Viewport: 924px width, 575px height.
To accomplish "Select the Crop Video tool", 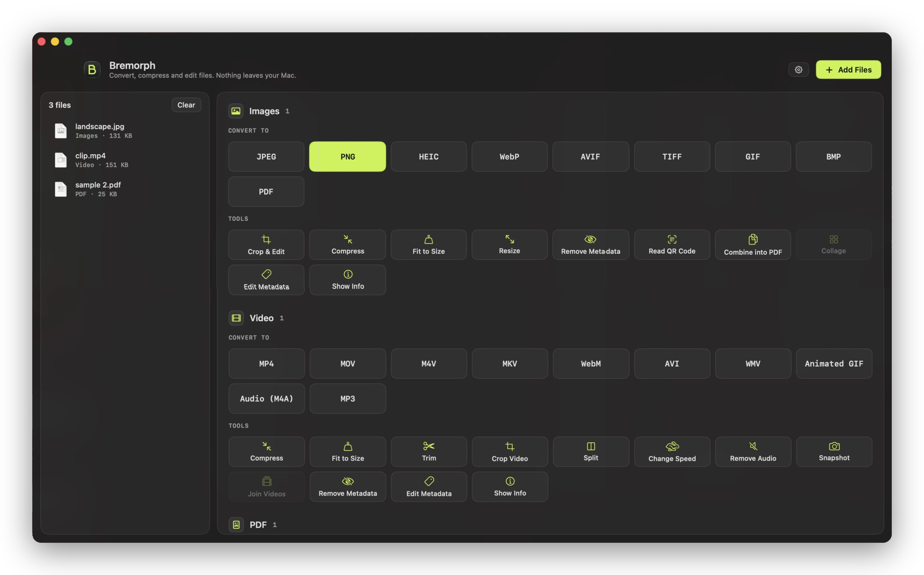I will coord(510,451).
